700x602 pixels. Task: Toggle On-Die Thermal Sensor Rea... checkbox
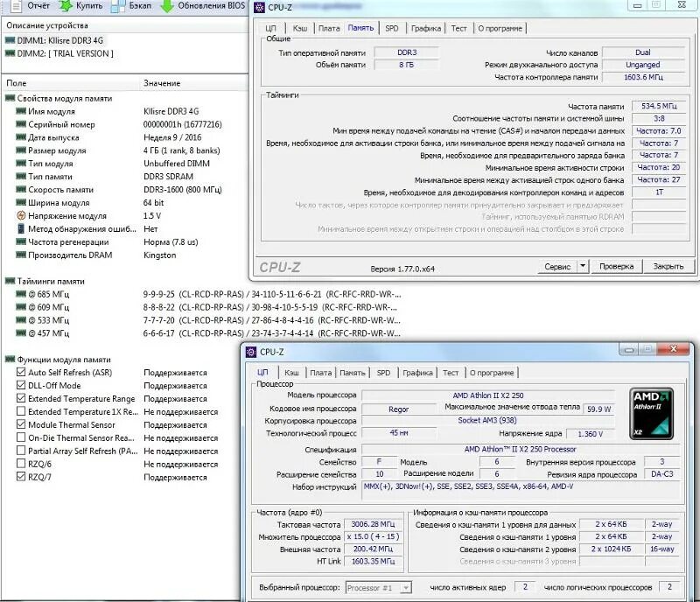[20, 437]
